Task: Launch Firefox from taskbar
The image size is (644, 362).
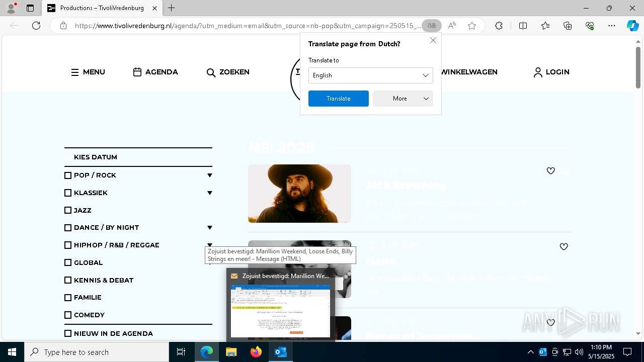Action: pyautogui.click(x=256, y=352)
